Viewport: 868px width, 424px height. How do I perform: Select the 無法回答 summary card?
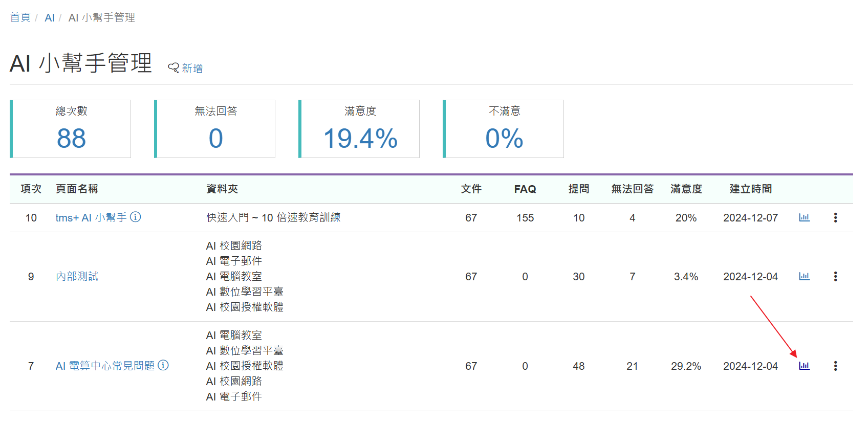point(215,129)
